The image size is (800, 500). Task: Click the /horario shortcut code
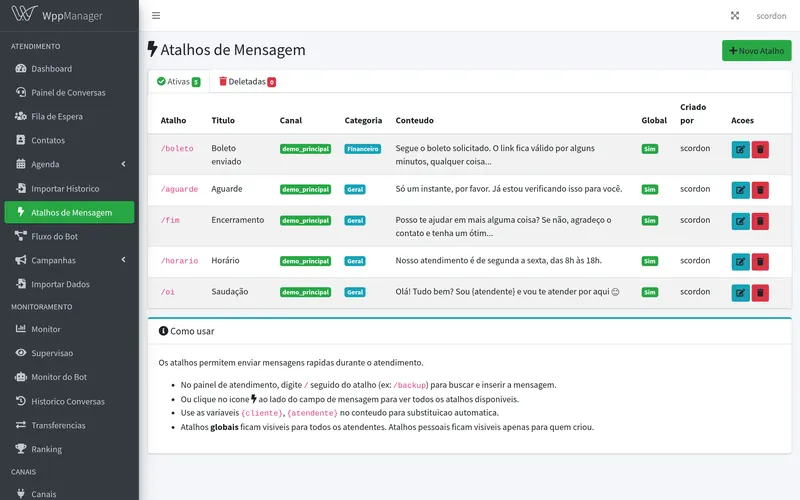click(x=179, y=261)
